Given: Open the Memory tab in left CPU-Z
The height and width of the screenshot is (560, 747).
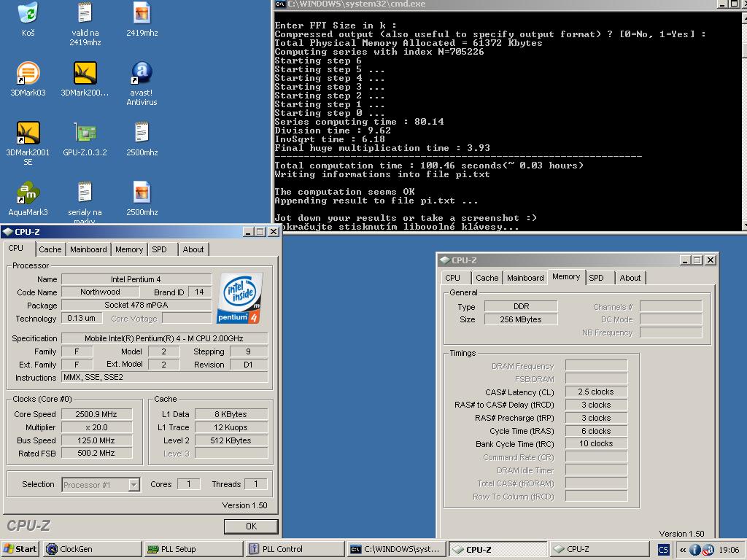Looking at the screenshot, I should (128, 249).
